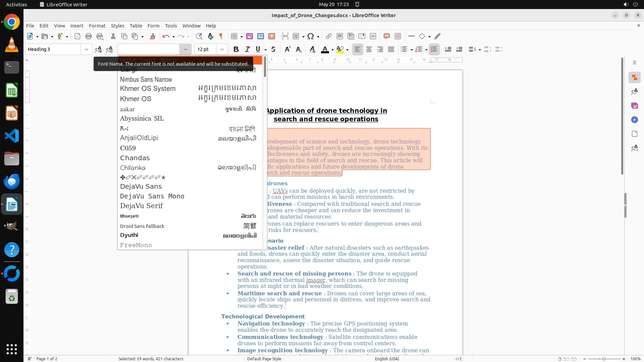The width and height of the screenshot is (644, 362).
Task: Choose Nimbus Sans Narrow from font list
Action: tap(146, 79)
